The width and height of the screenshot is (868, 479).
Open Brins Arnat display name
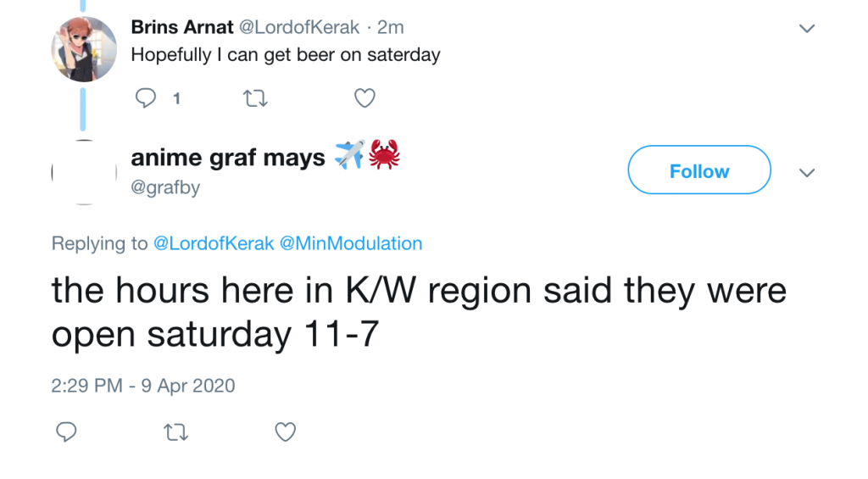tap(182, 27)
